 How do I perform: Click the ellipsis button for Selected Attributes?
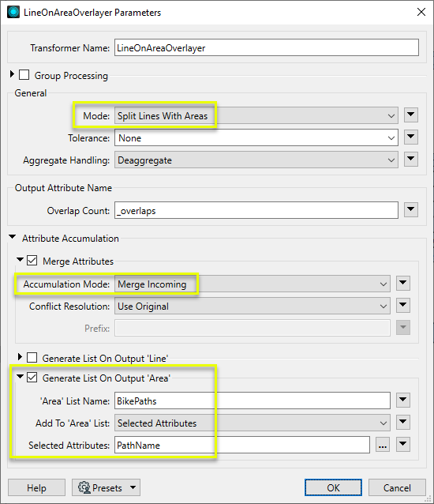pos(383,445)
